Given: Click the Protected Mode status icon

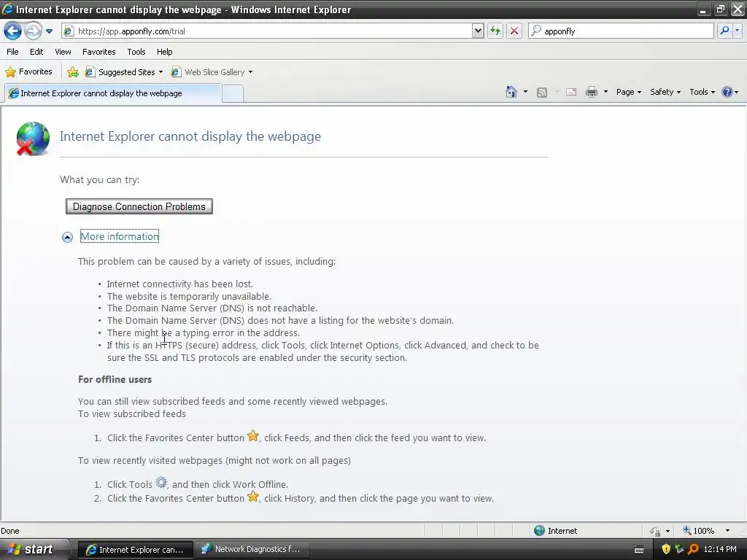Looking at the screenshot, I should pos(656,531).
